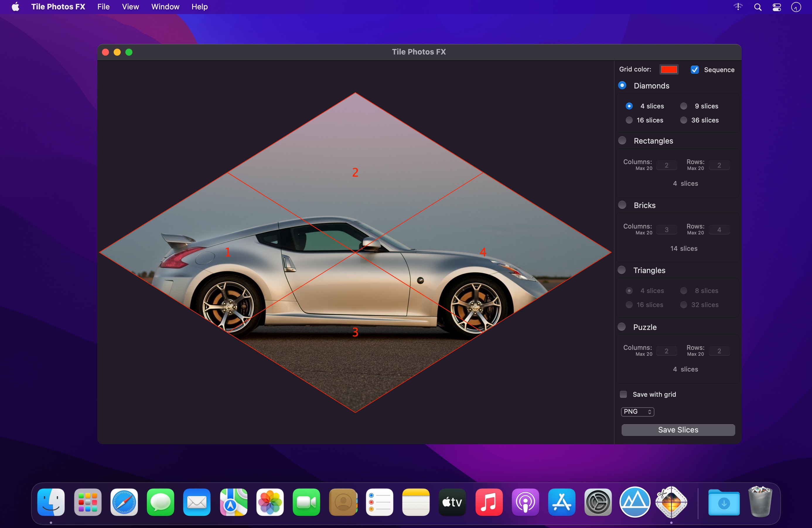The height and width of the screenshot is (528, 812).
Task: Open Tile Photos FX icon in dock
Action: click(671, 502)
